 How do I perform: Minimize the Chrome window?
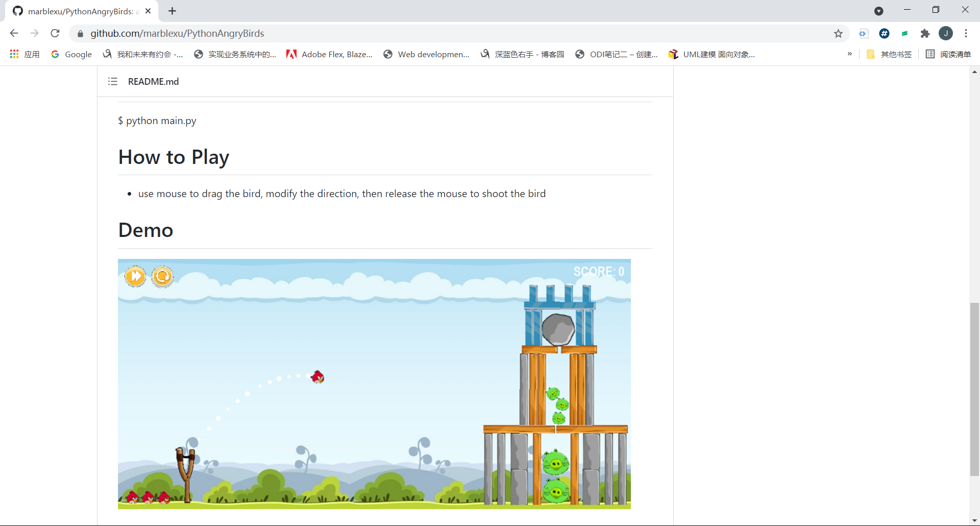click(907, 10)
